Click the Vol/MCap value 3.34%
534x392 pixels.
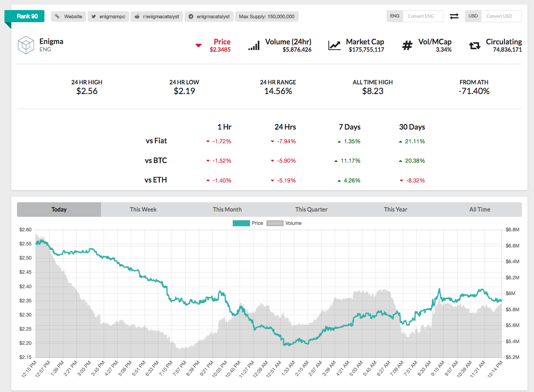pyautogui.click(x=444, y=50)
